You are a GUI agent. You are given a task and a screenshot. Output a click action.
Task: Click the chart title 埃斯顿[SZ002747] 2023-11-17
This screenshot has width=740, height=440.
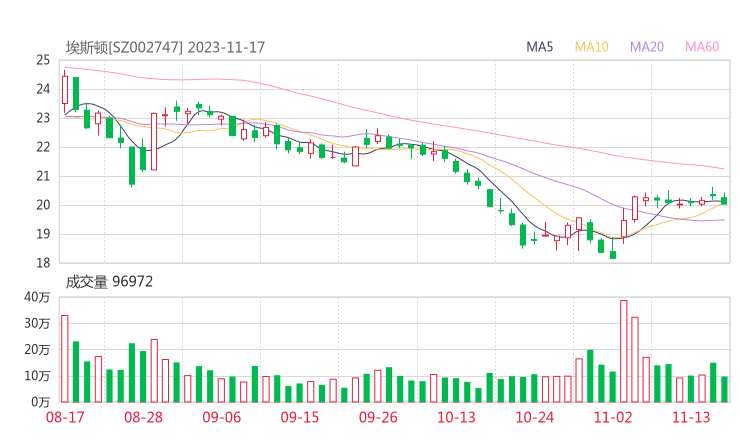(x=165, y=47)
